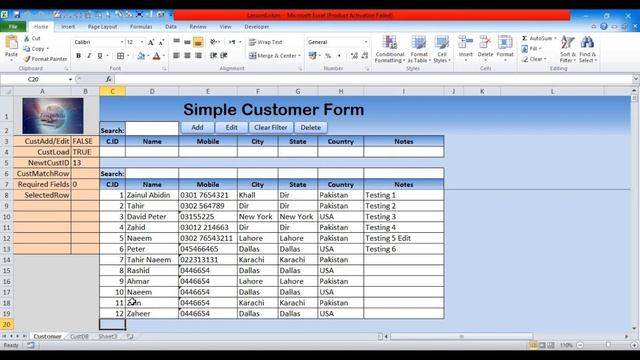The height and width of the screenshot is (360, 640).
Task: Toggle underline formatting
Action: [100, 56]
